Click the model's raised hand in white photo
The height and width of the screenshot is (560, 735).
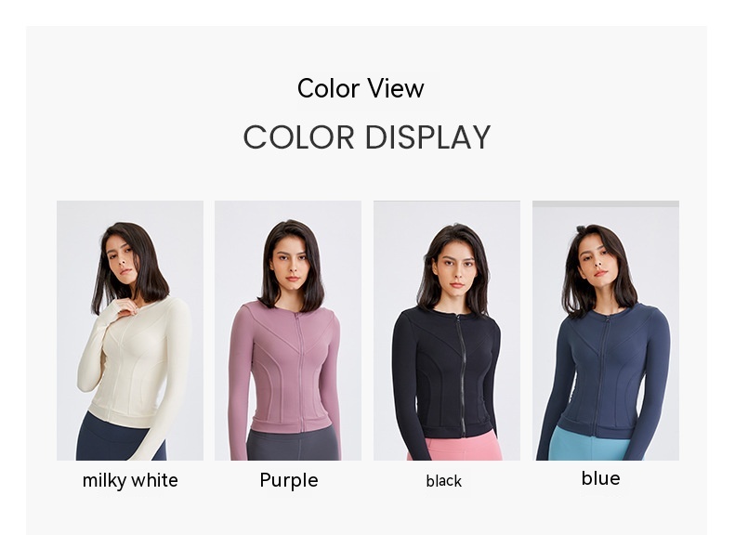(123, 307)
